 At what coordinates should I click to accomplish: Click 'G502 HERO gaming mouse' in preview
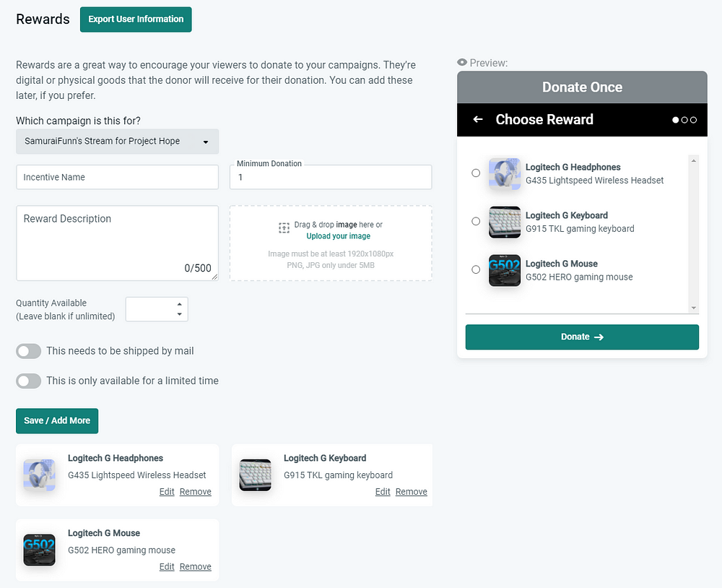579,277
